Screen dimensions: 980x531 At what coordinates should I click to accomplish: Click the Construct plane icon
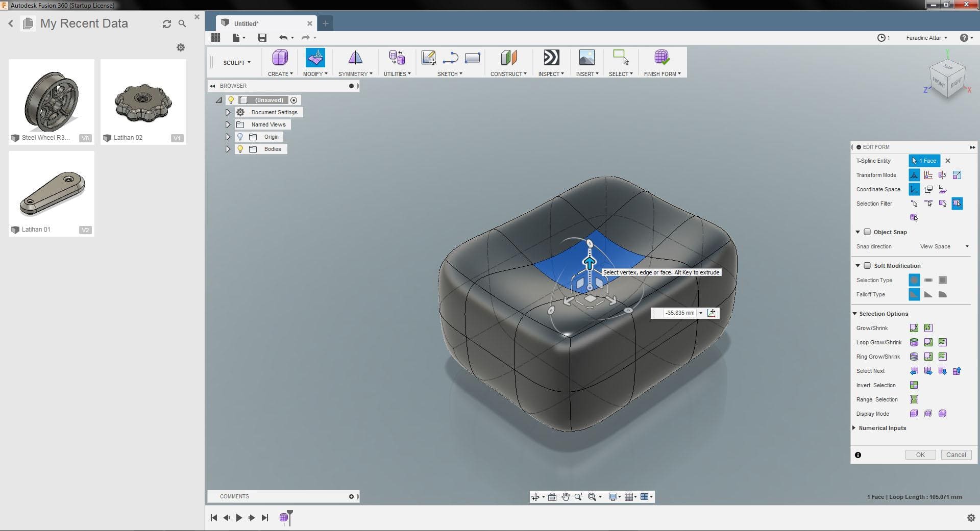508,58
